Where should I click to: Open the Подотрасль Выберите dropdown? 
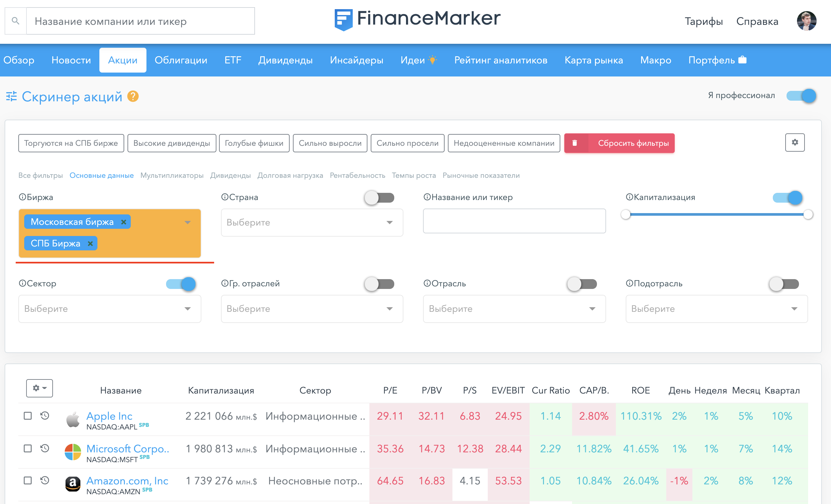point(717,309)
